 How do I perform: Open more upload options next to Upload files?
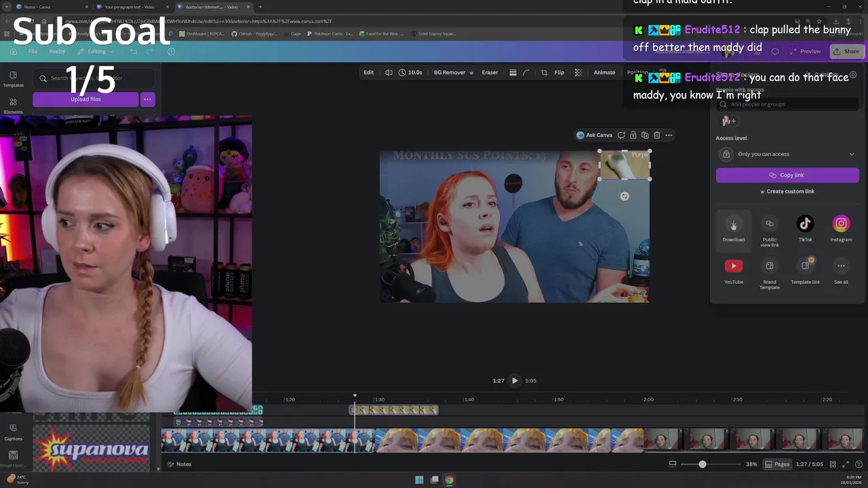tap(147, 100)
